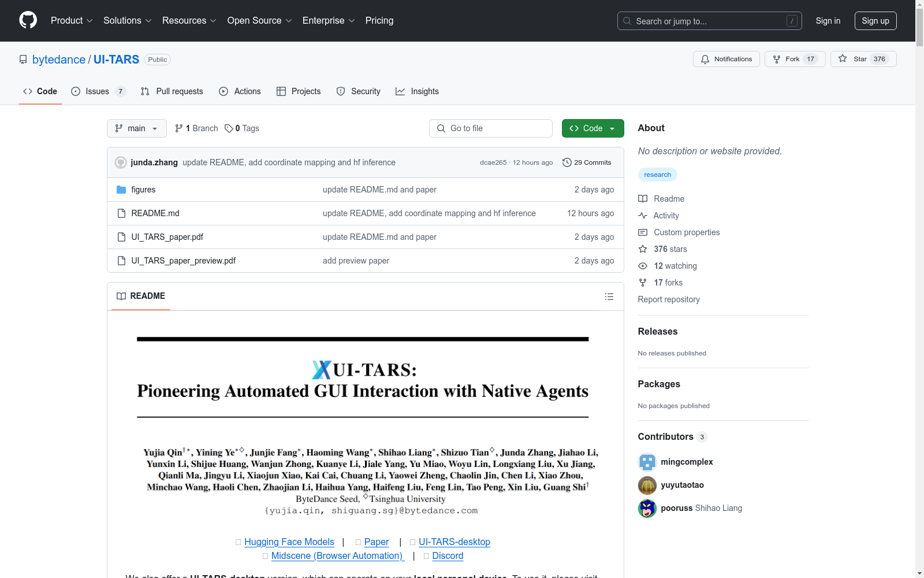Star the repository
Image resolution: width=924 pixels, height=578 pixels.
coord(863,59)
